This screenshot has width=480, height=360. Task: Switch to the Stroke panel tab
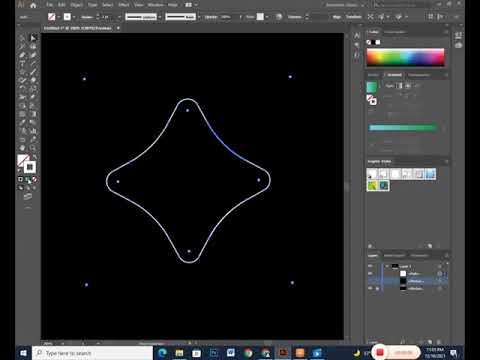(373, 75)
